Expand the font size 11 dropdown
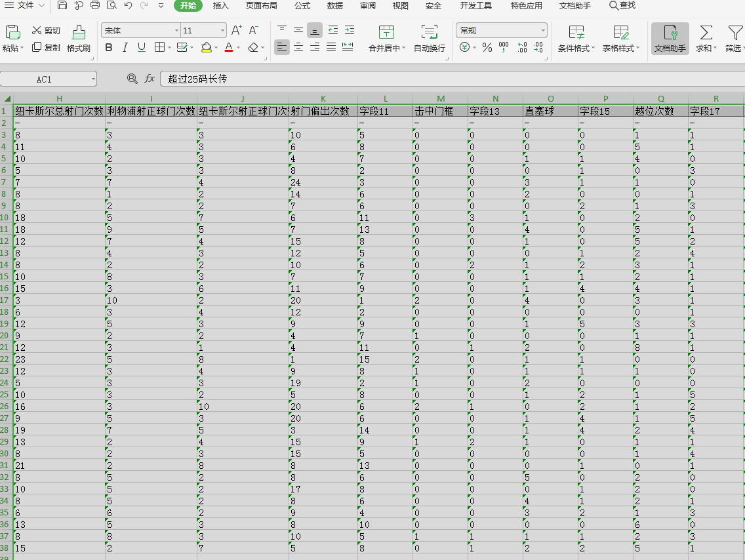The width and height of the screenshot is (745, 560). click(223, 31)
